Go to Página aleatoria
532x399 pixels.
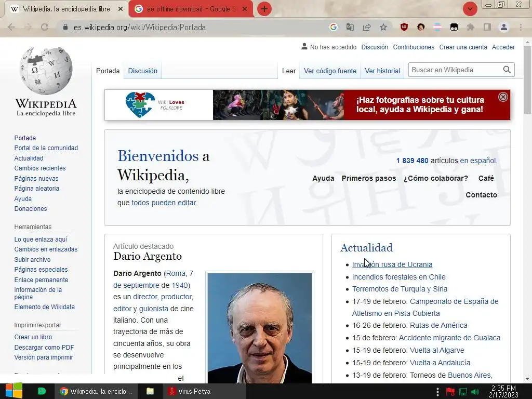pyautogui.click(x=37, y=188)
